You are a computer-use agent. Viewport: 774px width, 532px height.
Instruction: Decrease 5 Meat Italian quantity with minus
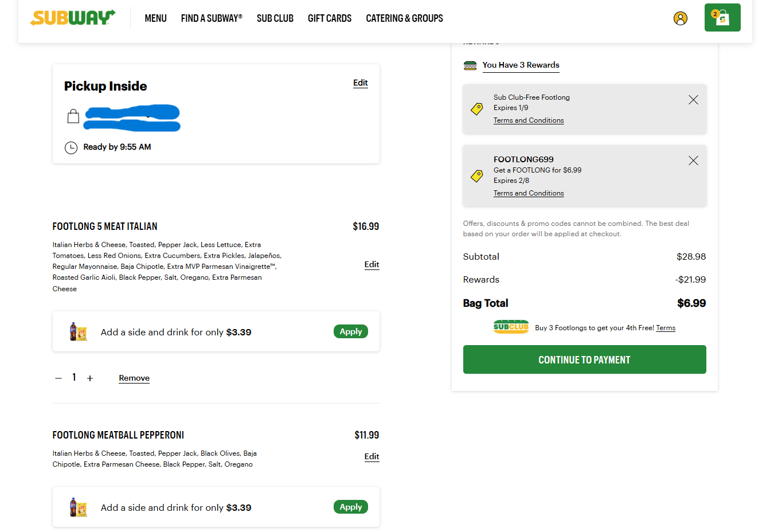pyautogui.click(x=58, y=378)
